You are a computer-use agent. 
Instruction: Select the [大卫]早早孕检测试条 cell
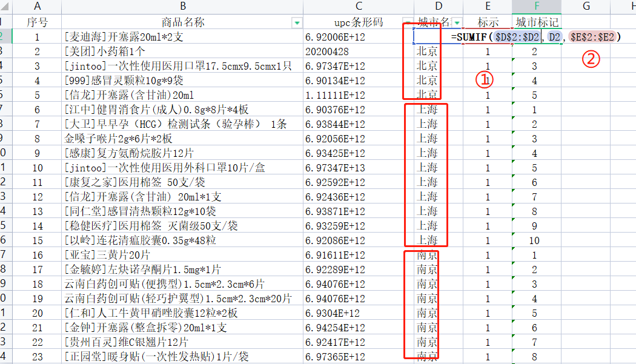click(182, 124)
